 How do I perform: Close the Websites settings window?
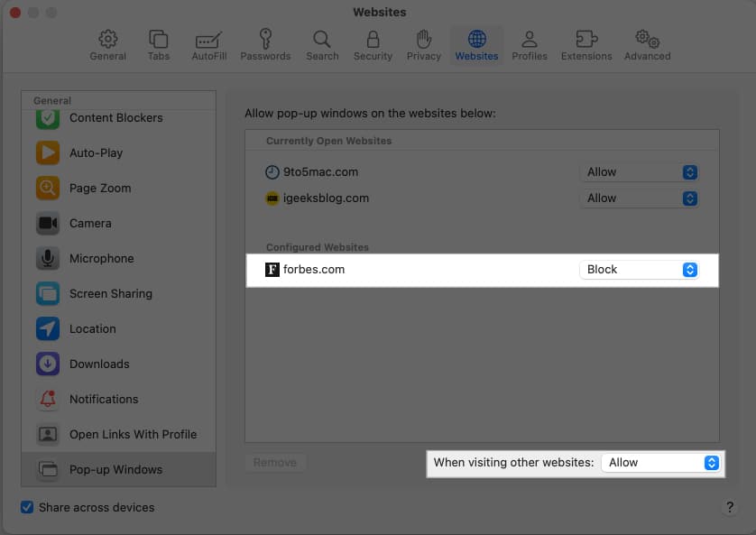pyautogui.click(x=15, y=13)
